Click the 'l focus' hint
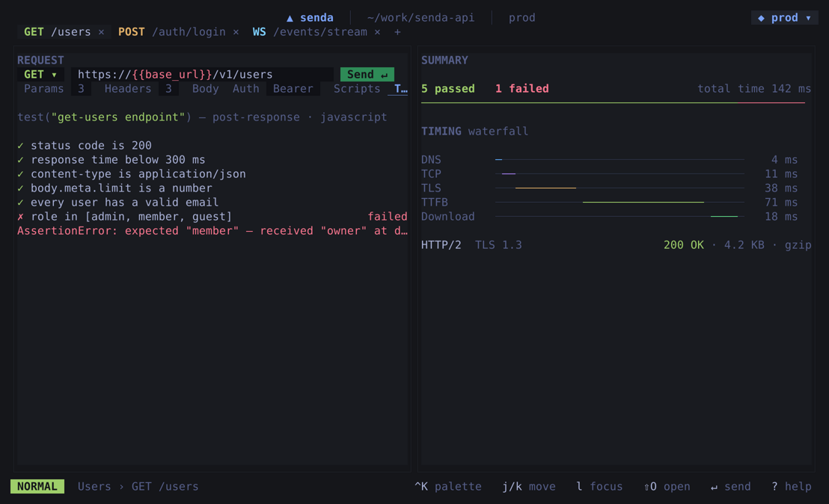Viewport: 829px width, 504px height. (x=599, y=487)
